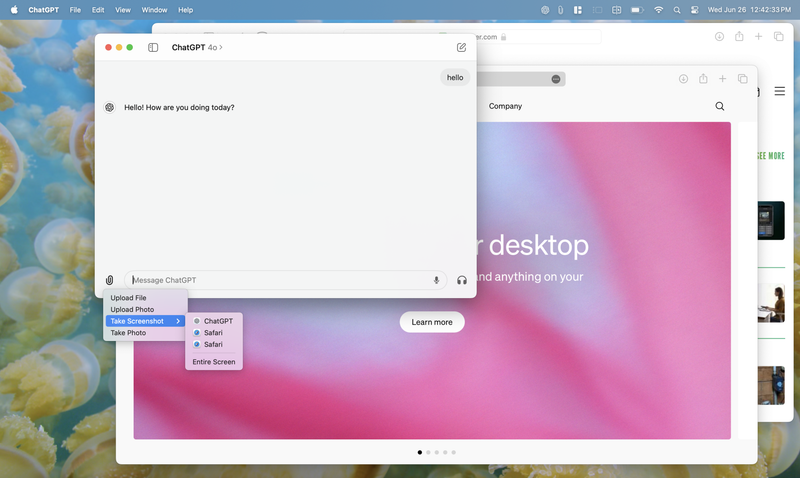Pick ChatGPT window for screenshot
Screen dimensions: 800x478
click(214, 321)
